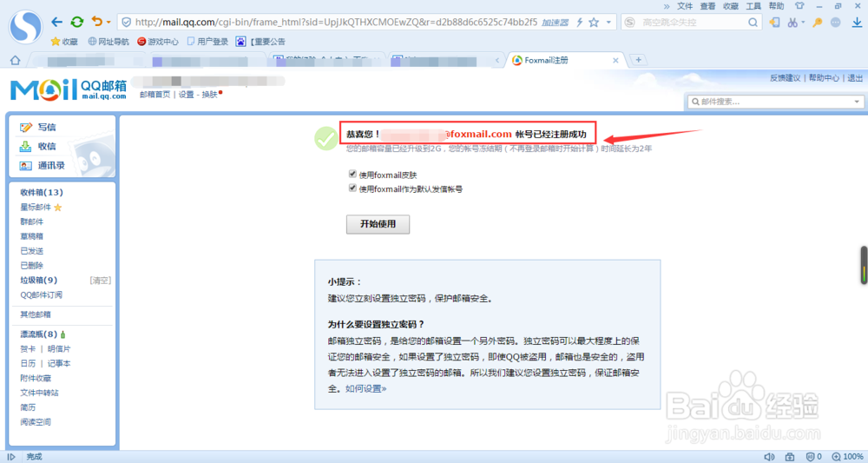Screen dimensions: 868x463
Task: Click the lightning speed-mode icon
Action: click(580, 23)
